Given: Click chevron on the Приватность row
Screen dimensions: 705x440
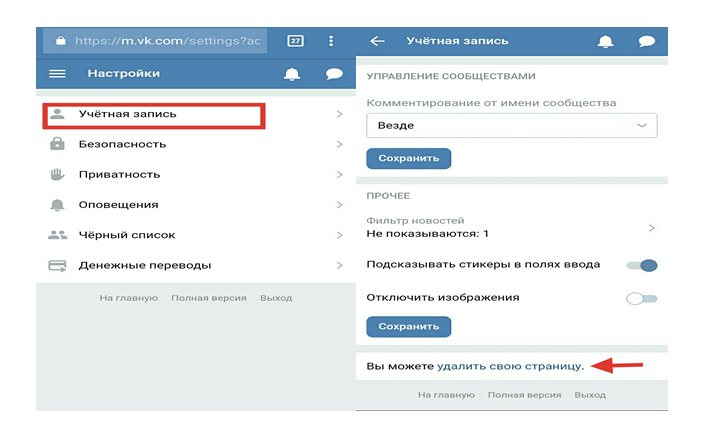Looking at the screenshot, I should pyautogui.click(x=339, y=174).
